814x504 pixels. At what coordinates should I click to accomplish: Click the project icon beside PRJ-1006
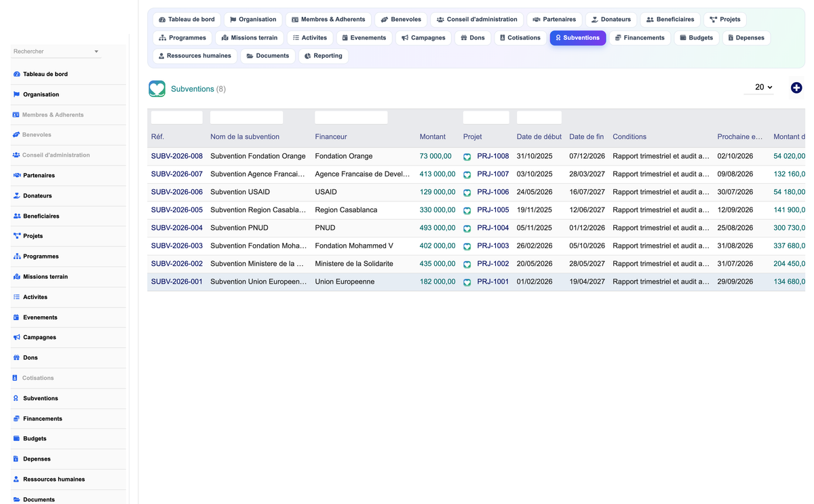(x=467, y=193)
